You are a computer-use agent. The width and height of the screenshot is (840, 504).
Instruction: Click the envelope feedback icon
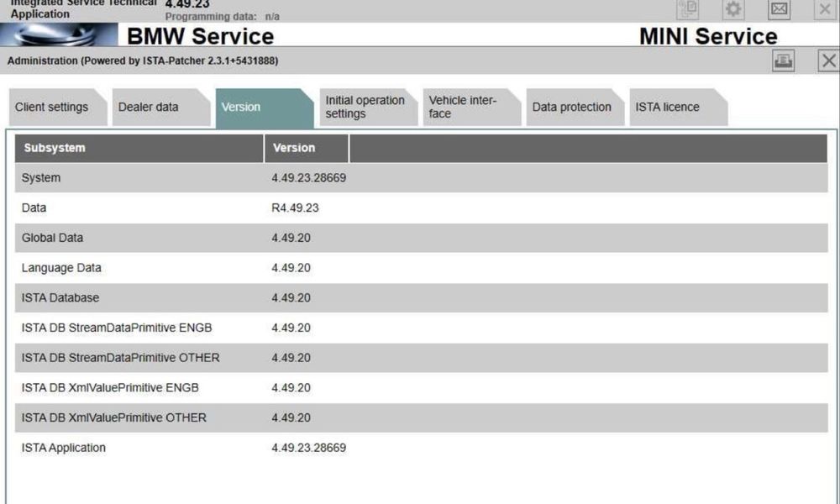[x=779, y=9]
